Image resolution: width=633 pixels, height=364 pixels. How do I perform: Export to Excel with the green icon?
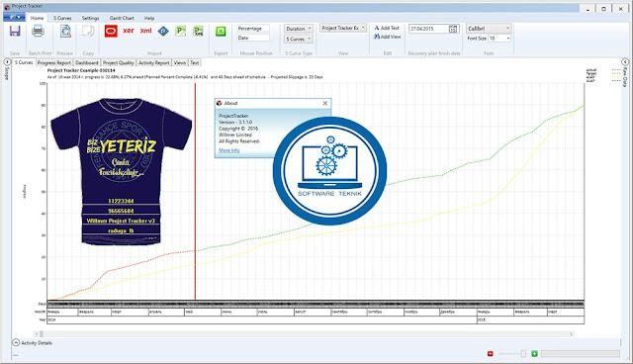tap(221, 31)
